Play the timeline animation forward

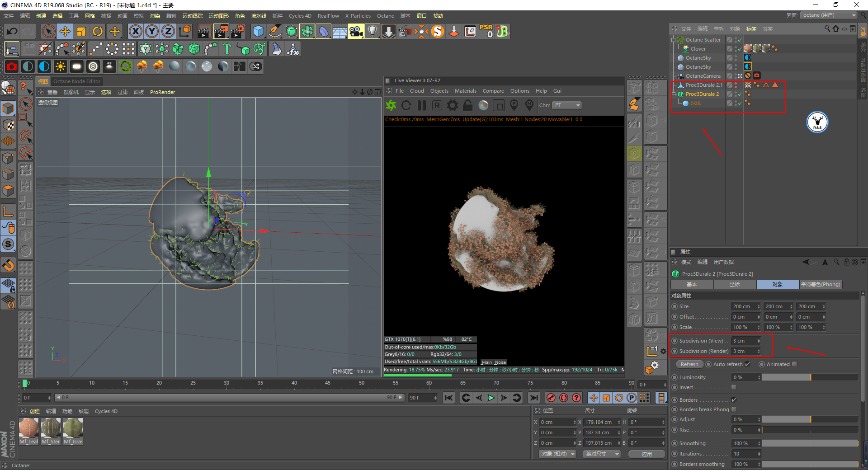491,398
